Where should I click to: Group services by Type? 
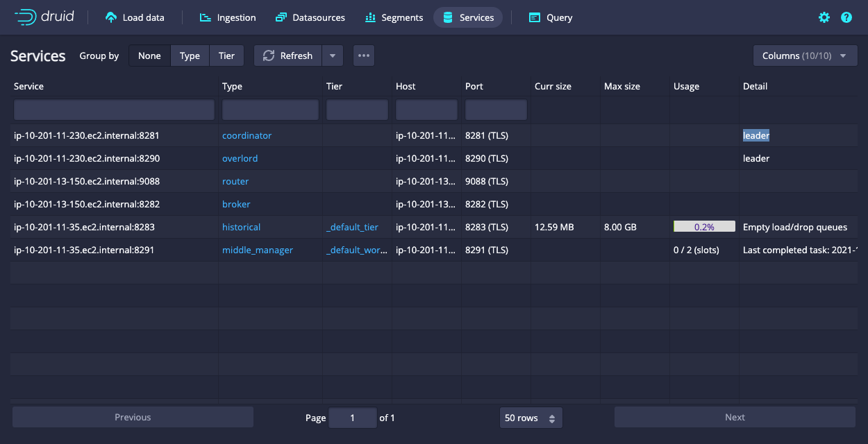(190, 55)
